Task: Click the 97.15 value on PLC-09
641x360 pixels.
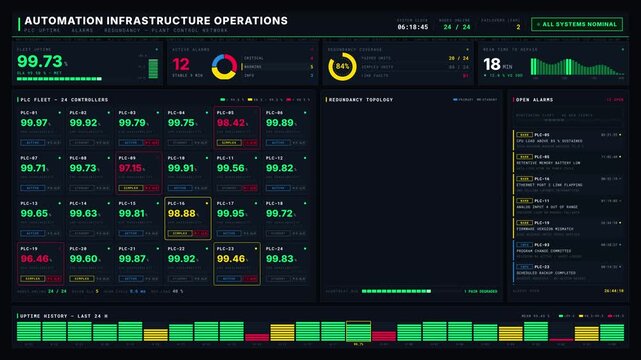Action: click(x=130, y=168)
